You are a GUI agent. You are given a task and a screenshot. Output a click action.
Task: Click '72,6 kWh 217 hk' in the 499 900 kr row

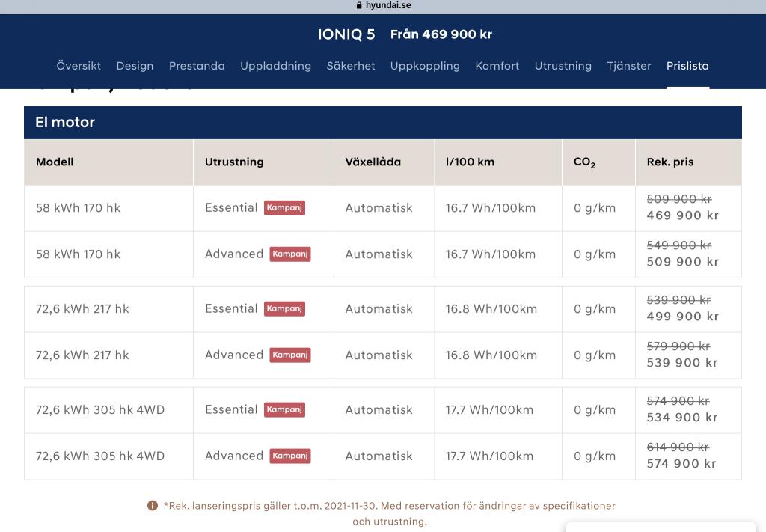[82, 309]
